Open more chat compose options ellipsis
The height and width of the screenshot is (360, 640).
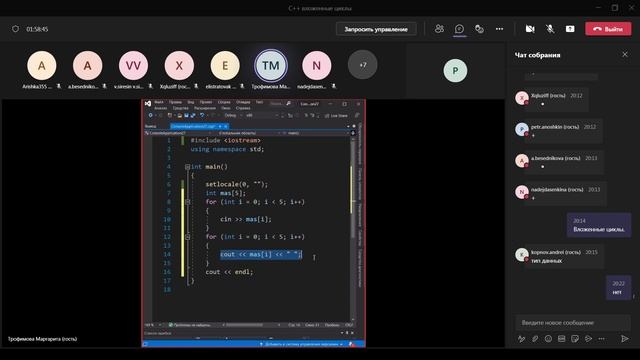pos(602,338)
